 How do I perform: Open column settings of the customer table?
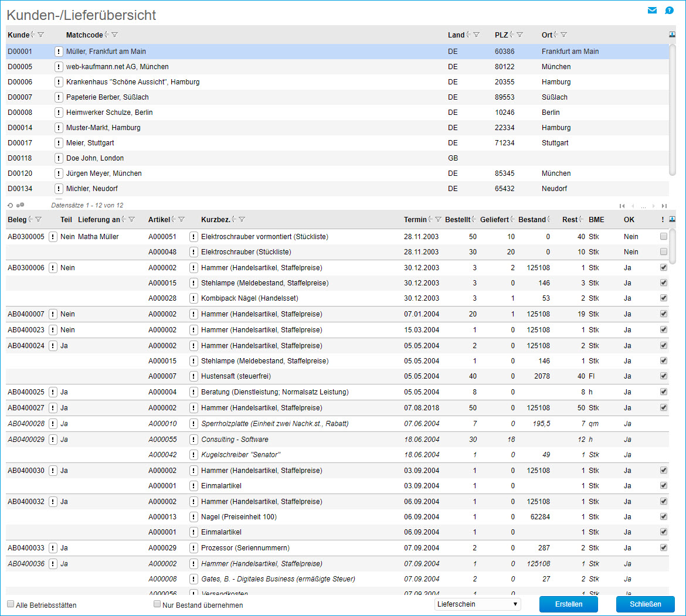tap(672, 35)
